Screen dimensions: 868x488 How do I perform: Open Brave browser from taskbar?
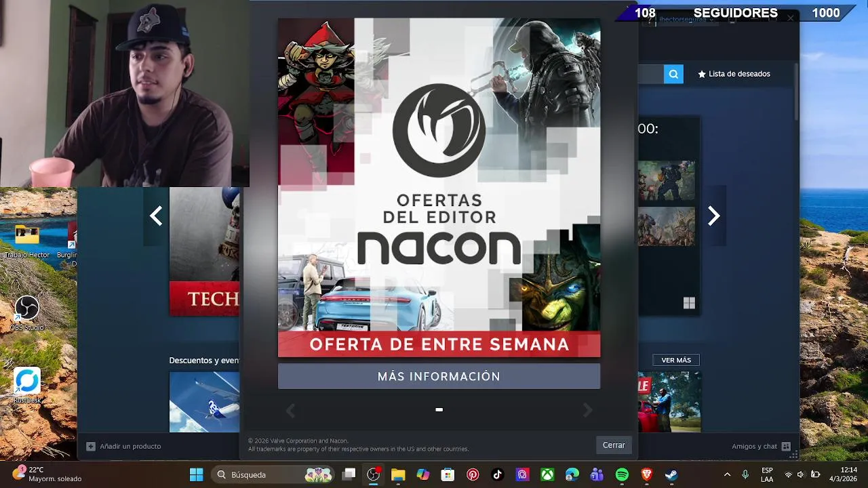click(647, 474)
